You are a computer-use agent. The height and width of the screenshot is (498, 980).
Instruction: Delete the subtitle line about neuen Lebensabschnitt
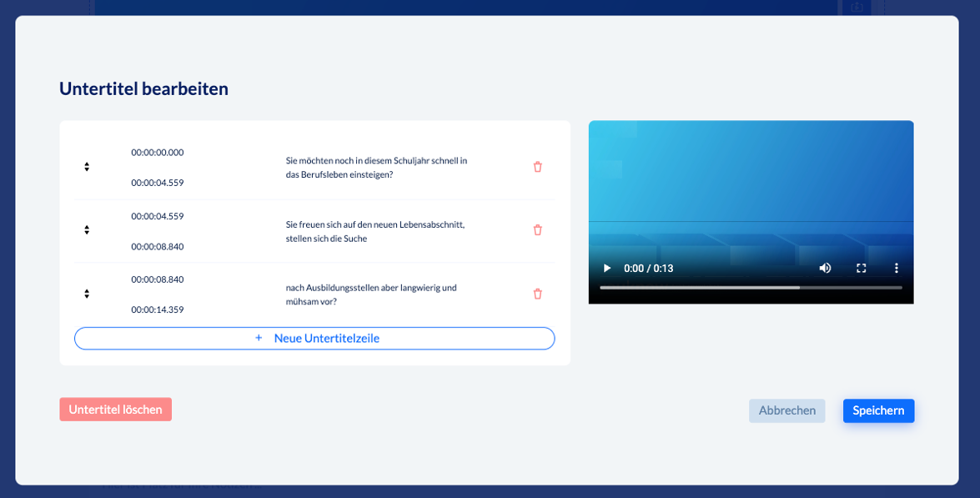(x=537, y=230)
